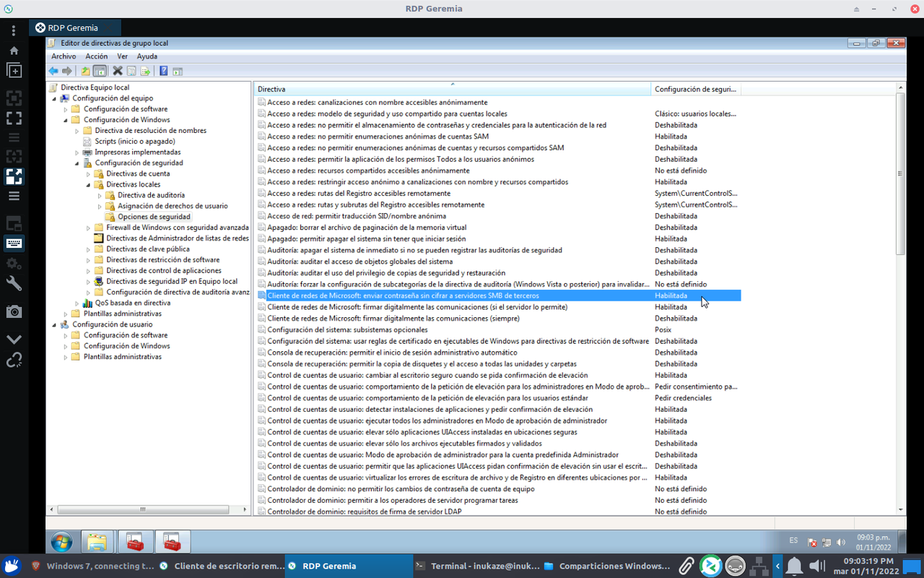Toggle the keyboard grab sidebar icon
Screen dimensions: 924x578
coord(14,243)
